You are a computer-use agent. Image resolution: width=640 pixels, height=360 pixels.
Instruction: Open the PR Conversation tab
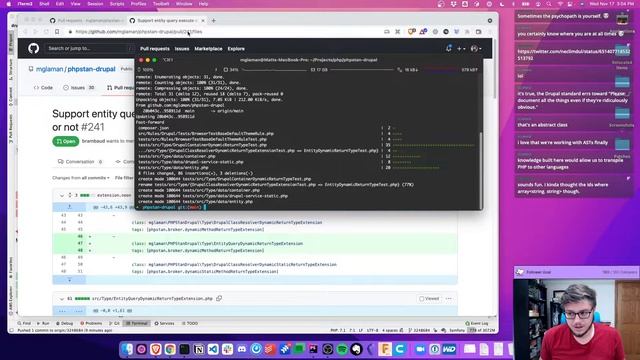click(x=80, y=162)
